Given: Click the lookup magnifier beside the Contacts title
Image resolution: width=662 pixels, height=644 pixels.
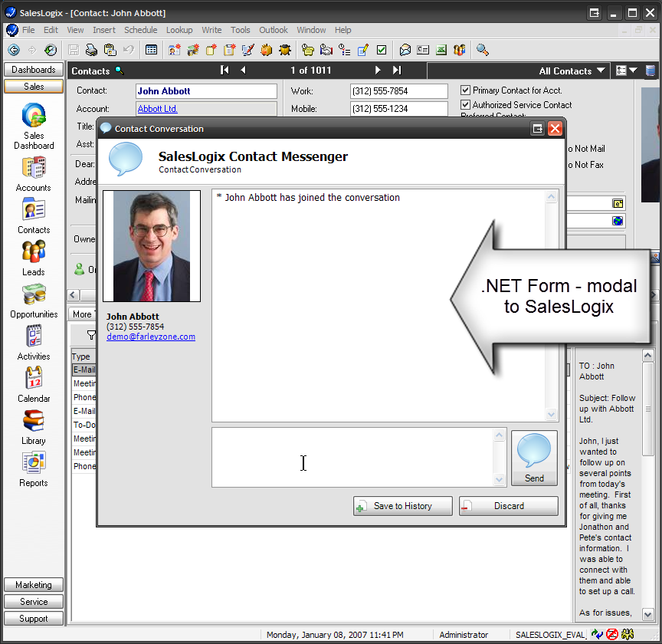Looking at the screenshot, I should (120, 70).
